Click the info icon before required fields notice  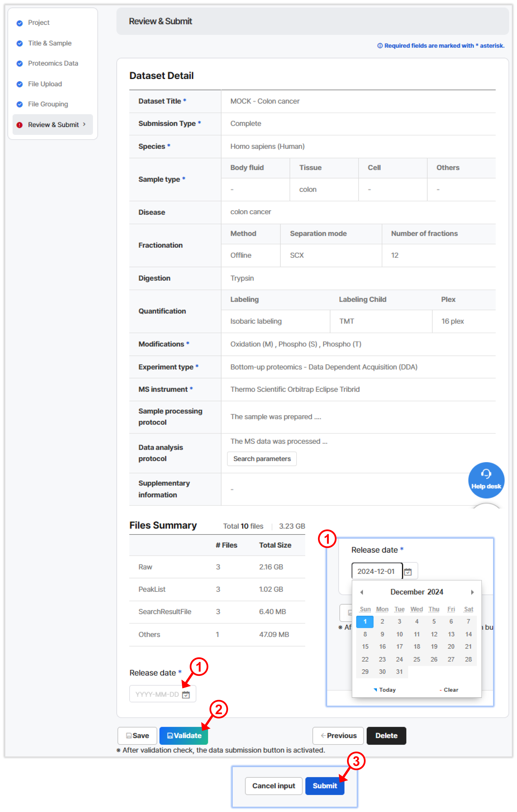(x=380, y=46)
